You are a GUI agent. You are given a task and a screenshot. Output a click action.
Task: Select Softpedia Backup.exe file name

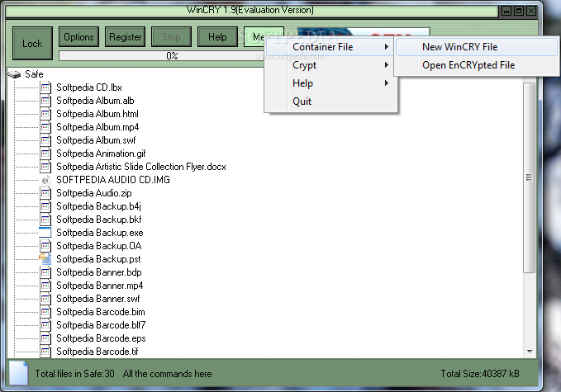[x=100, y=233]
